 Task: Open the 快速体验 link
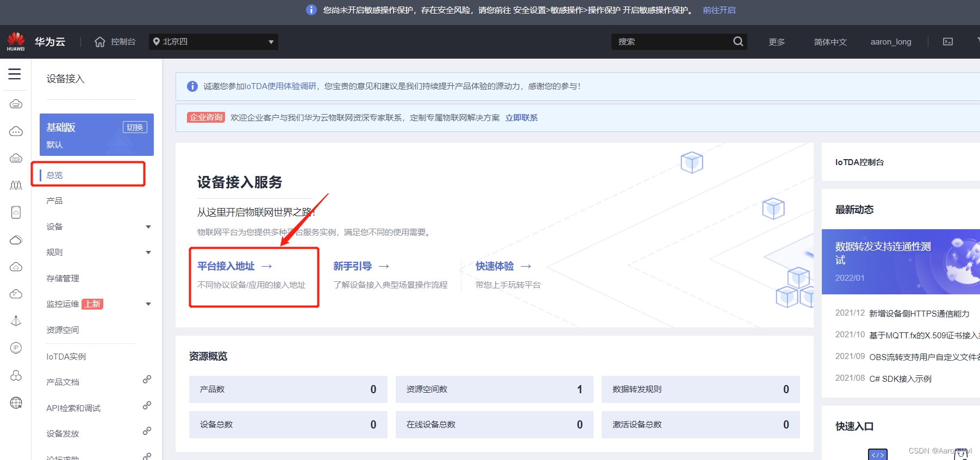click(495, 266)
